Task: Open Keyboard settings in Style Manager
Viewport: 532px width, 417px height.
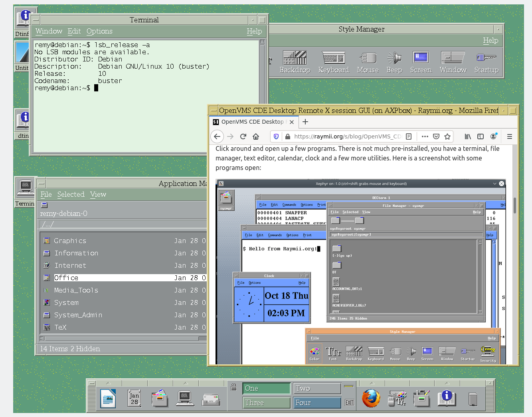Action: 334,60
